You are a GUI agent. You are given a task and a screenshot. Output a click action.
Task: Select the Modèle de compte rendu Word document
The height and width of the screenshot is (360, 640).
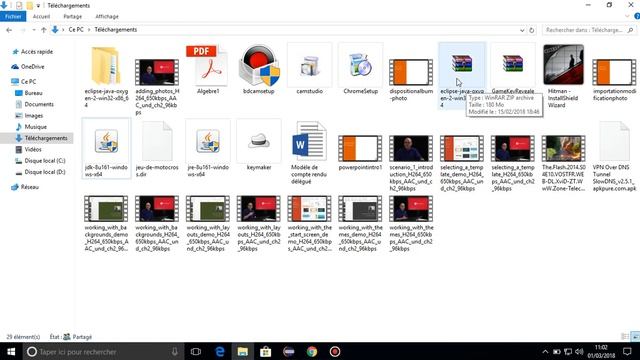point(309,141)
